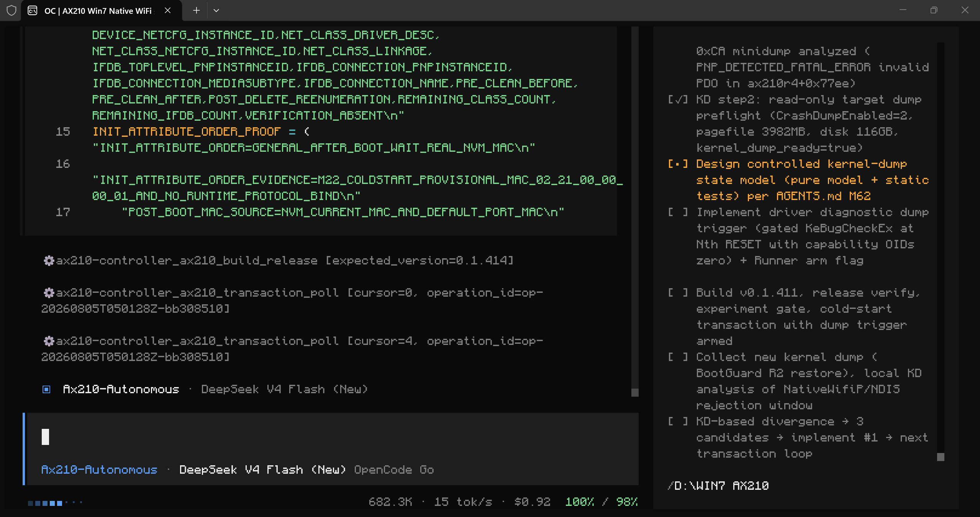The image size is (980, 517).
Task: Click gear icon for transaction_poll cursor=4 call
Action: 49,341
